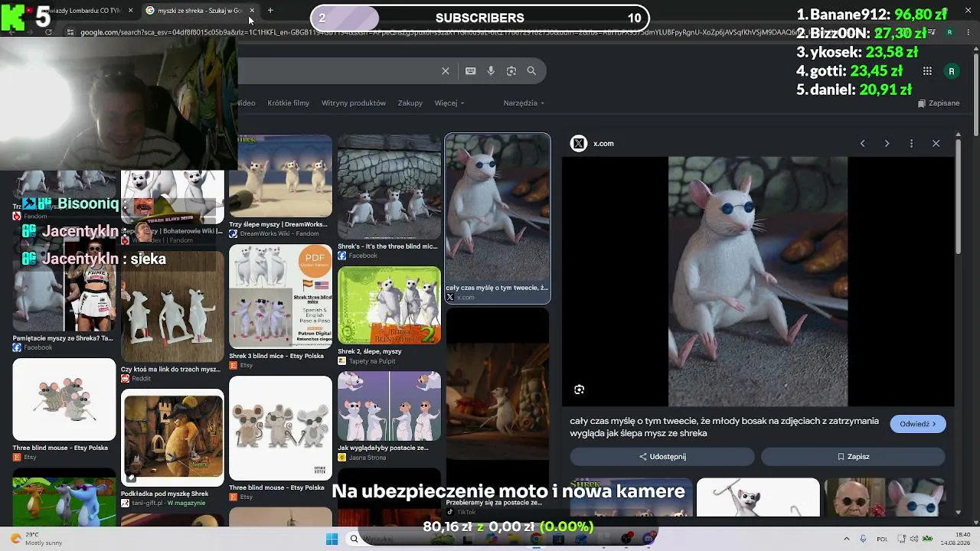Open the x.com source logo
The width and height of the screenshot is (980, 551).
(579, 143)
